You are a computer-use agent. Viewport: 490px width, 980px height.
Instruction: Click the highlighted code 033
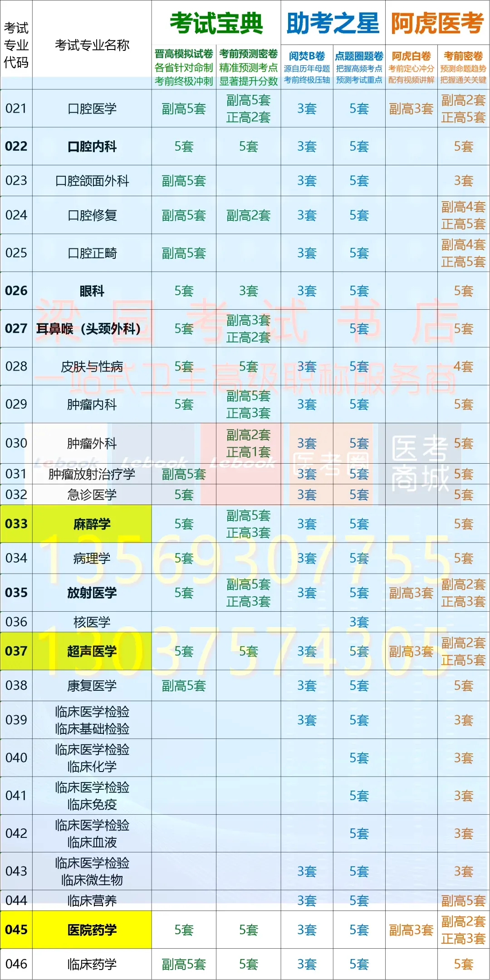(16, 524)
